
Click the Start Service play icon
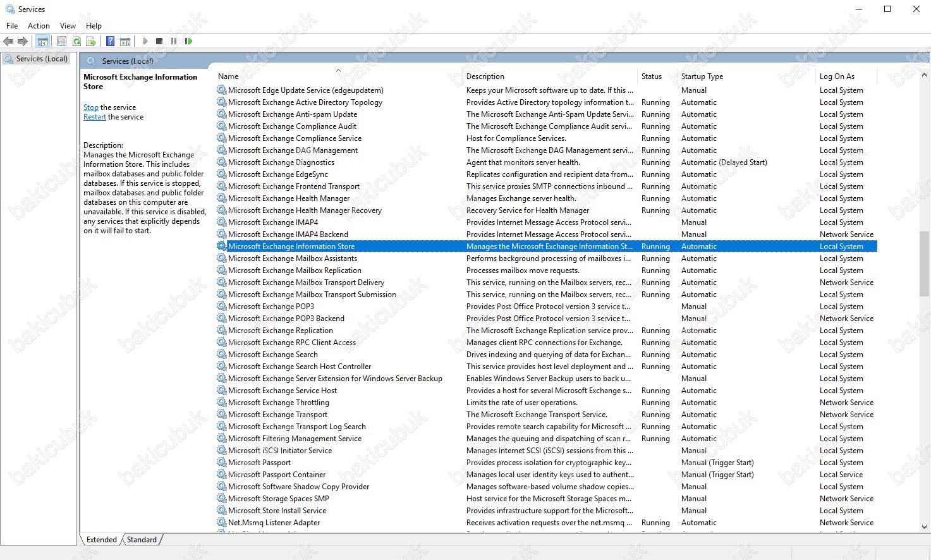coord(145,42)
